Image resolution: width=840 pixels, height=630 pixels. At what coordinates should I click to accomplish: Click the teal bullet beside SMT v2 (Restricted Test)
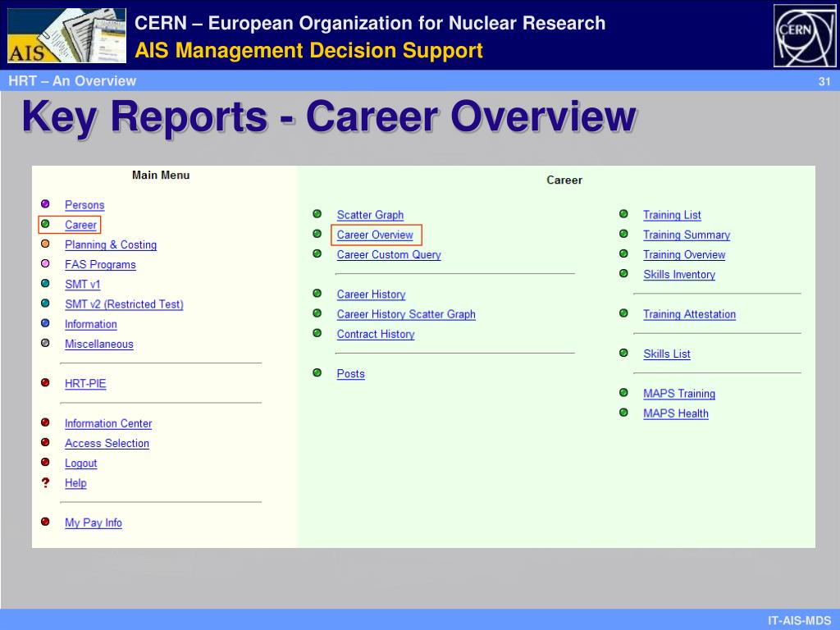(45, 304)
